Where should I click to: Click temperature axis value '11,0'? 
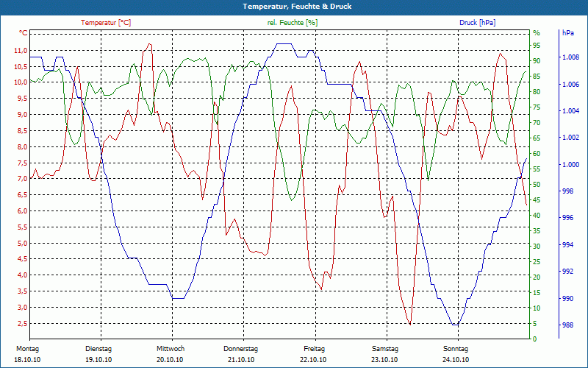[x=21, y=51]
